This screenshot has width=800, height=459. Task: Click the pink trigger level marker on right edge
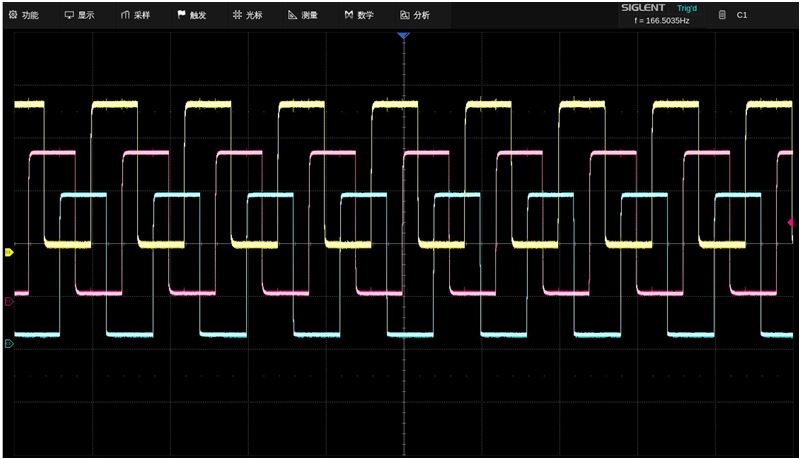point(790,222)
